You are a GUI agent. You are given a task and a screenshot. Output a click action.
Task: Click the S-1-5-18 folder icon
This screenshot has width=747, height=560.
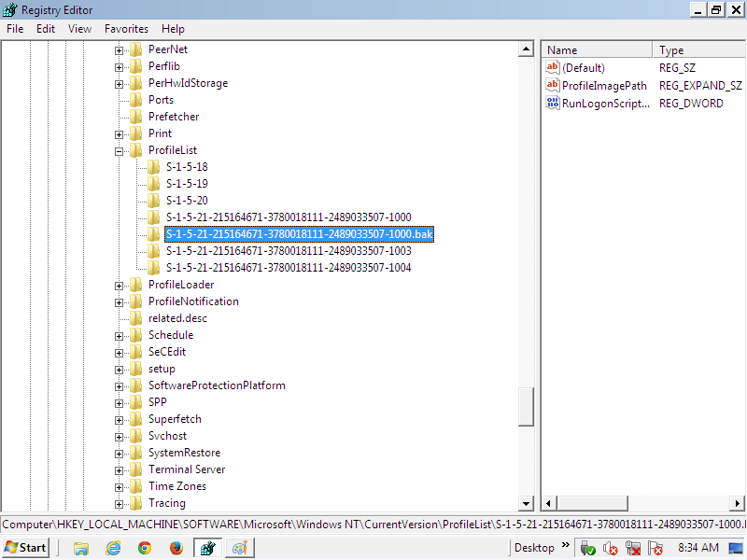click(154, 167)
